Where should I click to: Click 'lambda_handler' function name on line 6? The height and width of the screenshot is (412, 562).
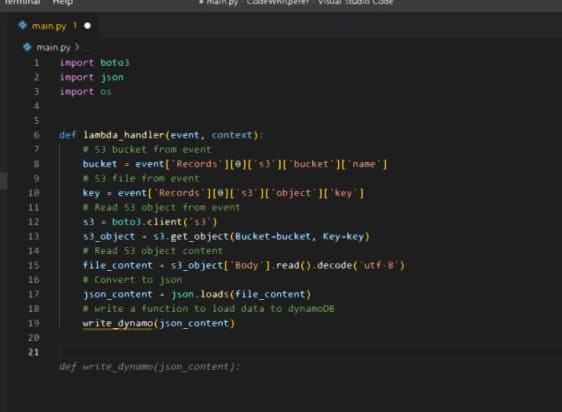[124, 135]
